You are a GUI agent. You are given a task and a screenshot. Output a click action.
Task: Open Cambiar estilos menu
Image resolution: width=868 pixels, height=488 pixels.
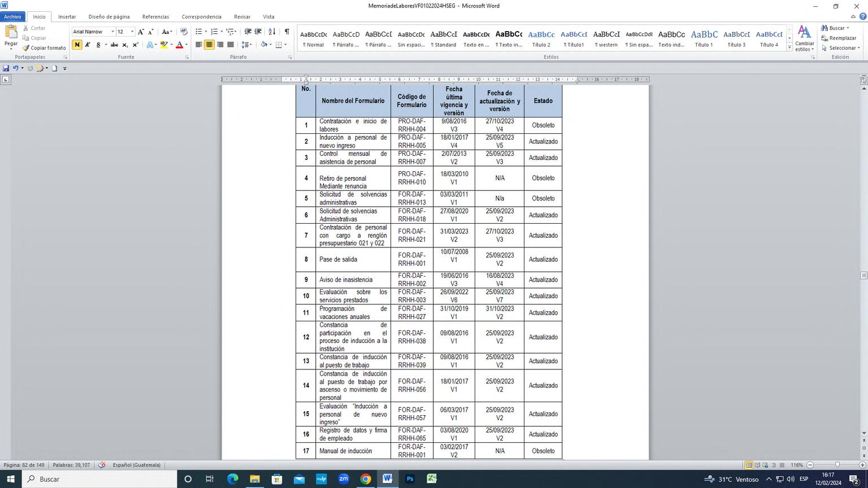(x=804, y=38)
